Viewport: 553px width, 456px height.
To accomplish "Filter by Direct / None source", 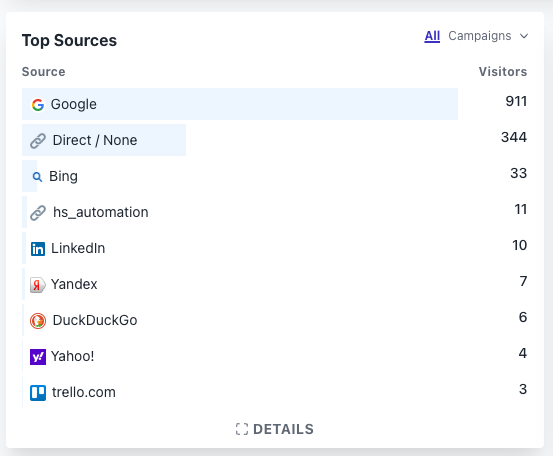I will coord(95,140).
